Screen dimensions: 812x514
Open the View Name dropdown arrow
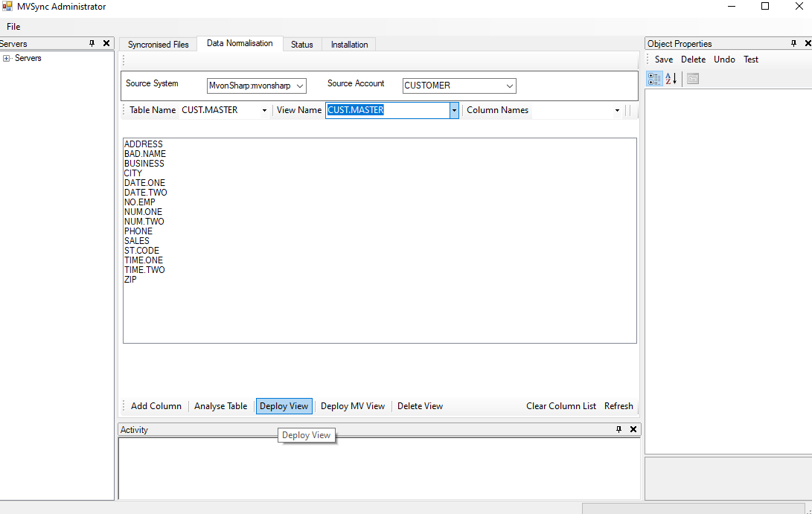click(454, 110)
